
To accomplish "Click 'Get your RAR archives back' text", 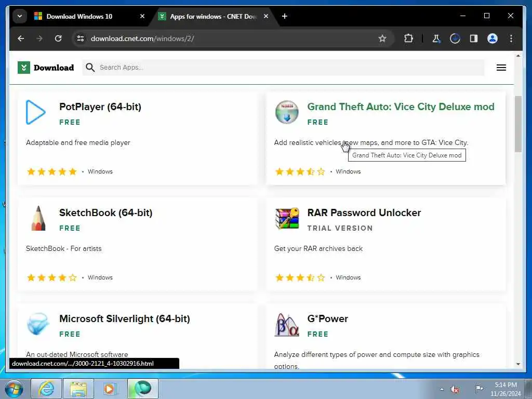I will coord(318,248).
